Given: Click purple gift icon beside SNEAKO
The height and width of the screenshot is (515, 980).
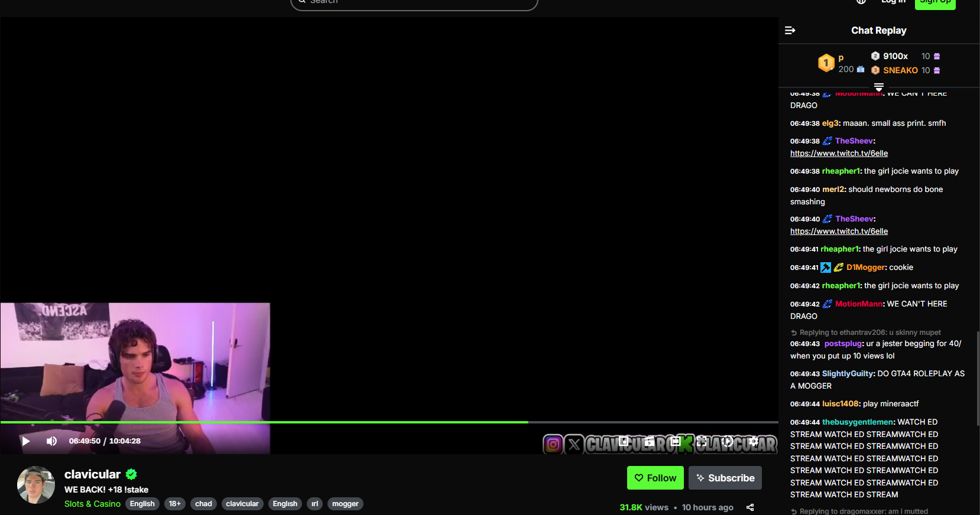Looking at the screenshot, I should point(937,70).
